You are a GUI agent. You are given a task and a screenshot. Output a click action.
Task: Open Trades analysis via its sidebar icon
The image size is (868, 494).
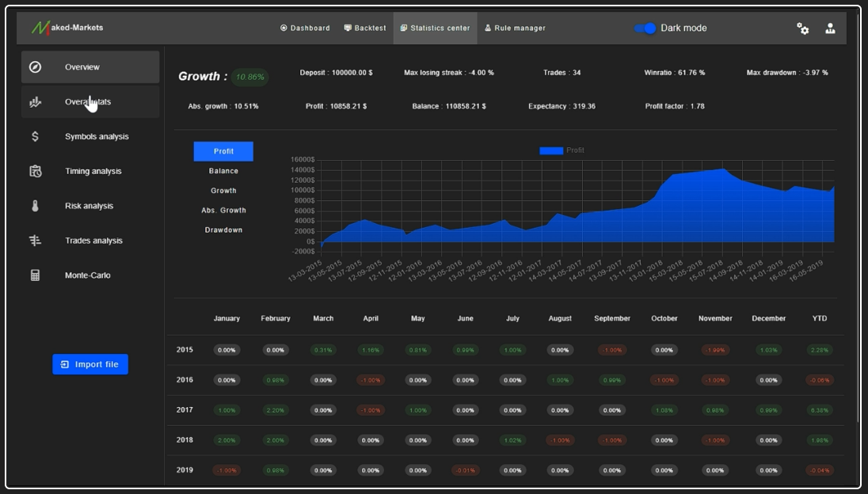35,241
